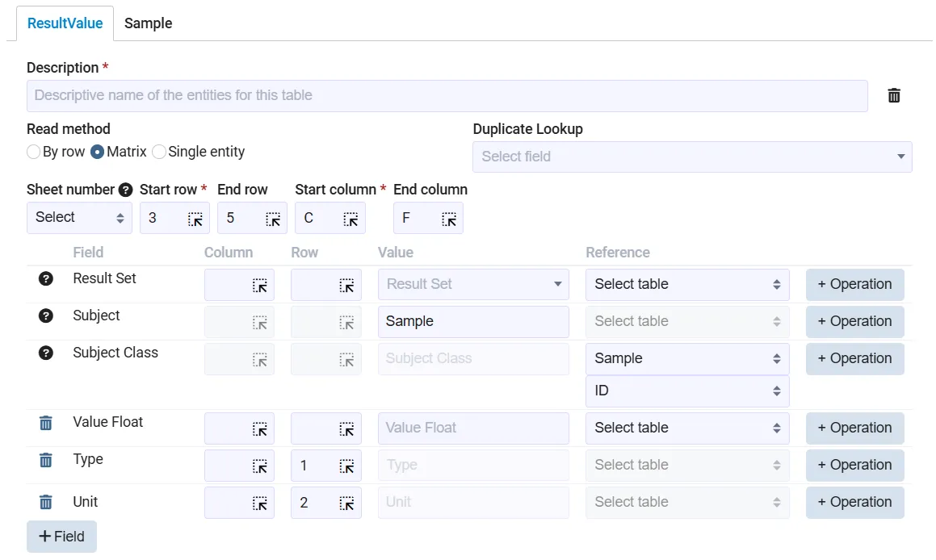Click the help icon next to Sheet number
The image size is (936, 560).
125,190
